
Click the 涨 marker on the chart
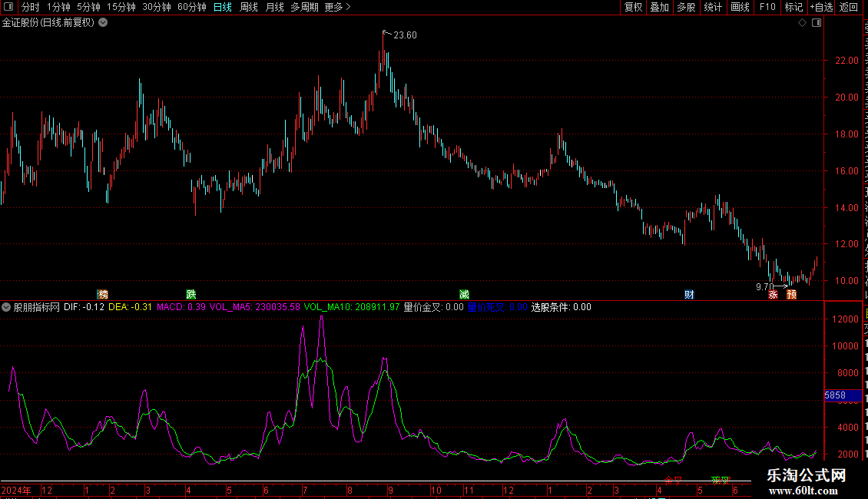(773, 294)
